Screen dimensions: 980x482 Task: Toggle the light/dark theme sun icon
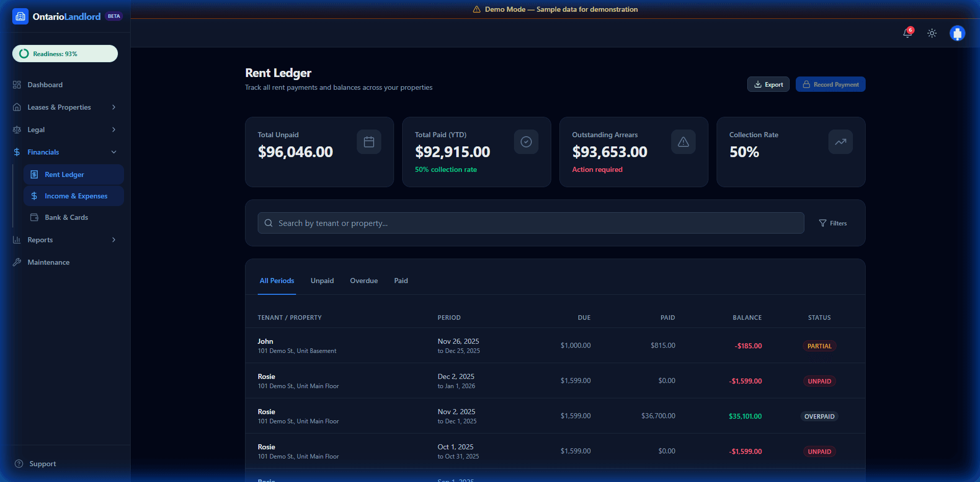click(932, 33)
